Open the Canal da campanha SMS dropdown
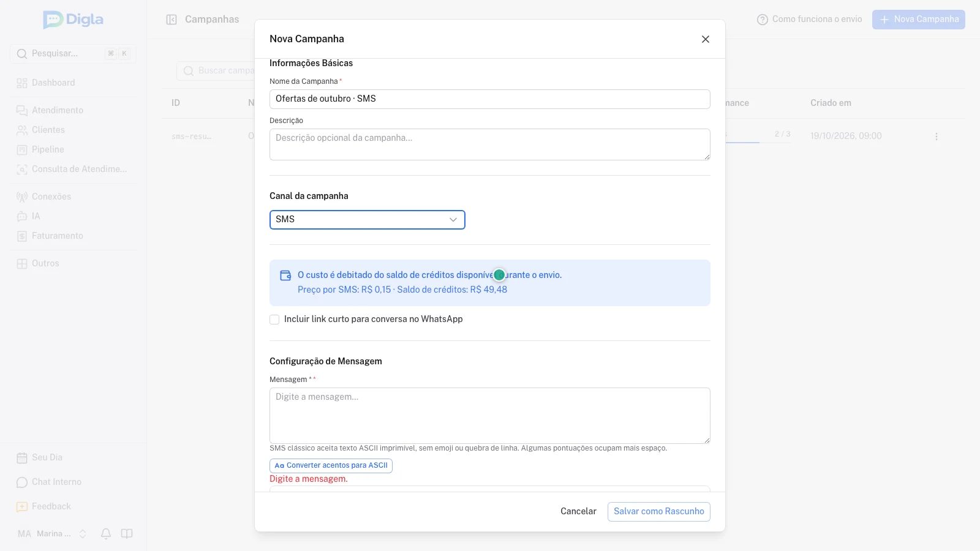 pyautogui.click(x=367, y=220)
